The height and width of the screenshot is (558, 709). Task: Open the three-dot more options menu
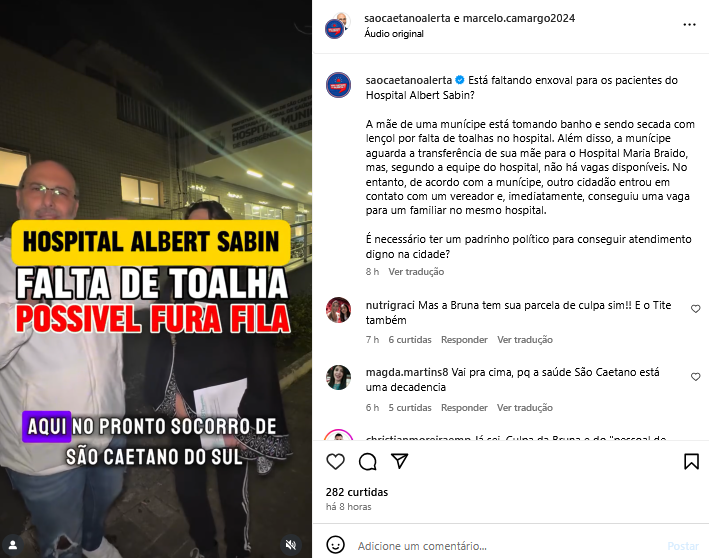click(689, 24)
